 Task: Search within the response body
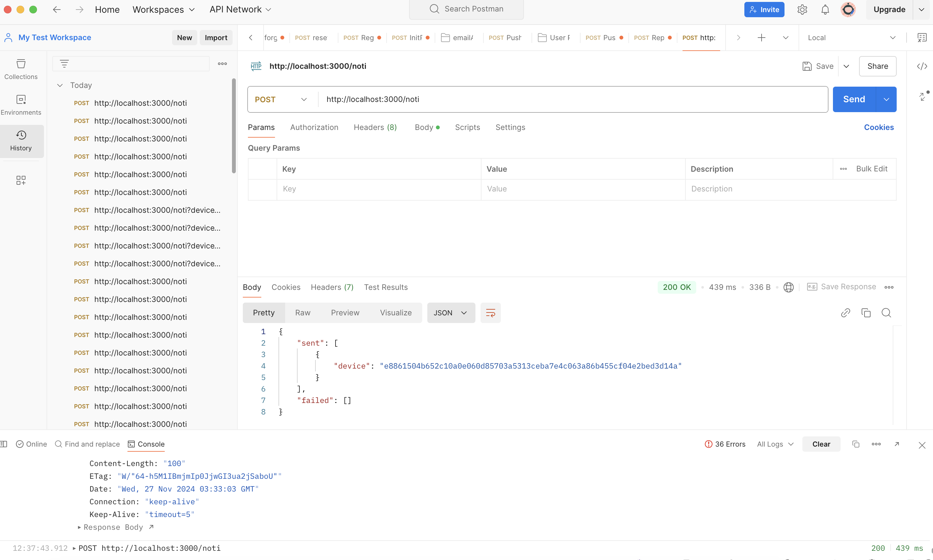tap(886, 312)
